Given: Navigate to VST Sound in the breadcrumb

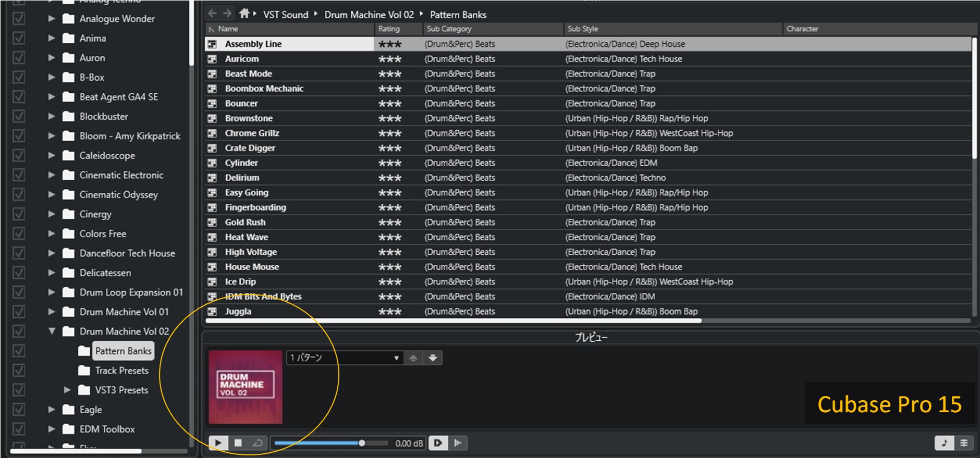Looking at the screenshot, I should [x=285, y=15].
